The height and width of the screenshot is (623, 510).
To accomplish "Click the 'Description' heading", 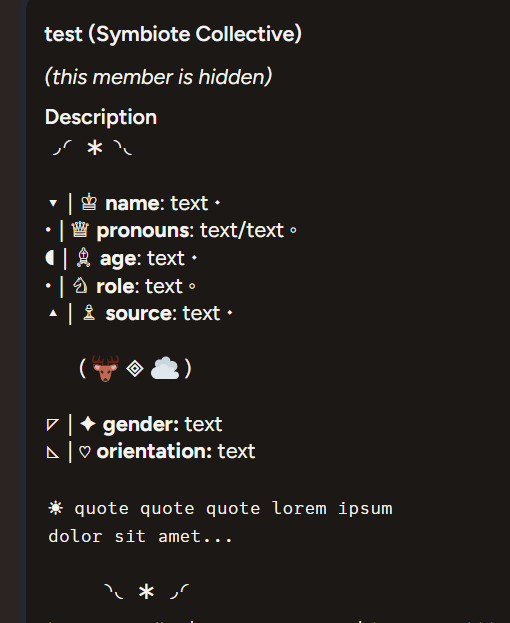I will (x=101, y=117).
